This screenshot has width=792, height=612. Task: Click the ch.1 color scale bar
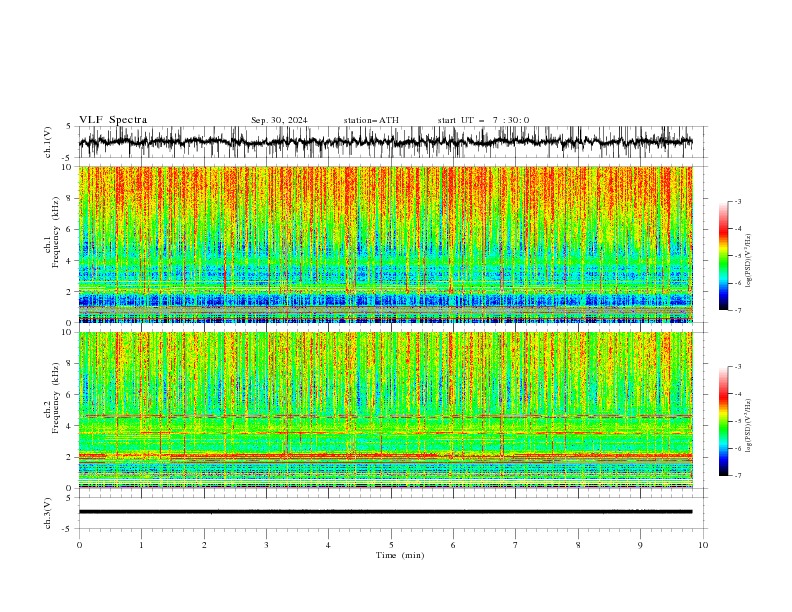723,256
